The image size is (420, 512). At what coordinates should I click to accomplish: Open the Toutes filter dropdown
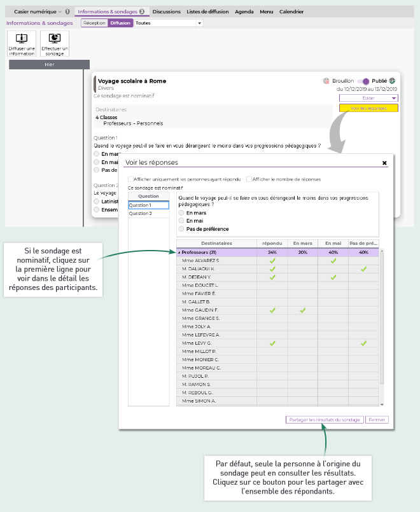tap(199, 23)
